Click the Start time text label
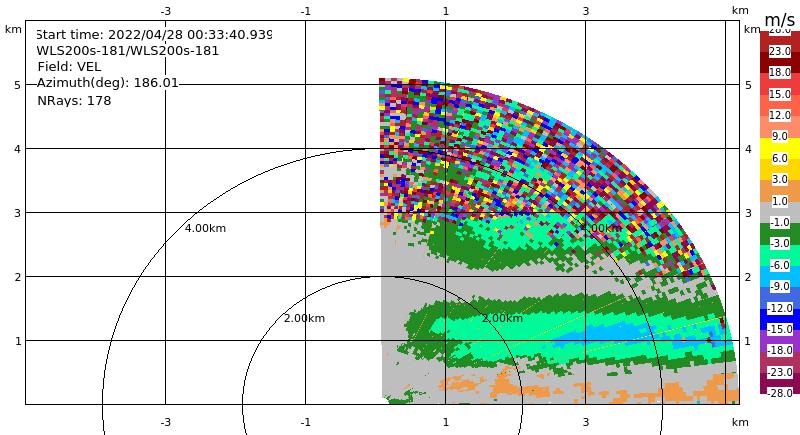This screenshot has width=800, height=435. (154, 35)
